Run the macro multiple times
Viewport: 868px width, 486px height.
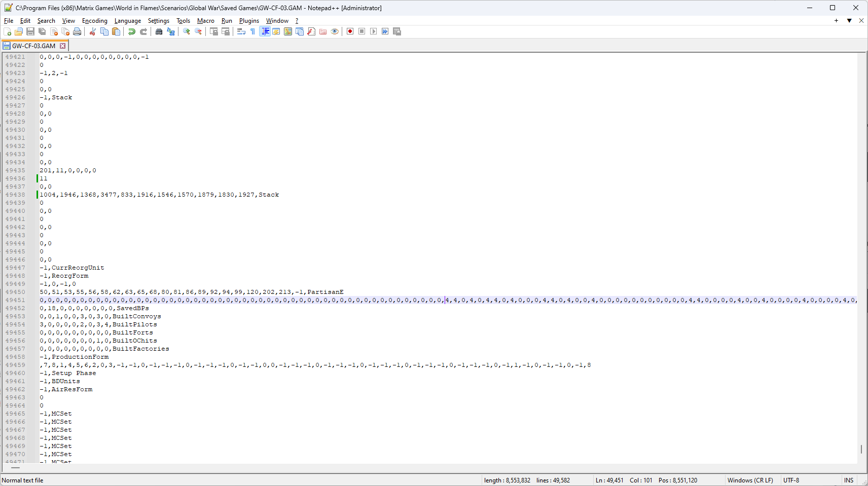(385, 31)
